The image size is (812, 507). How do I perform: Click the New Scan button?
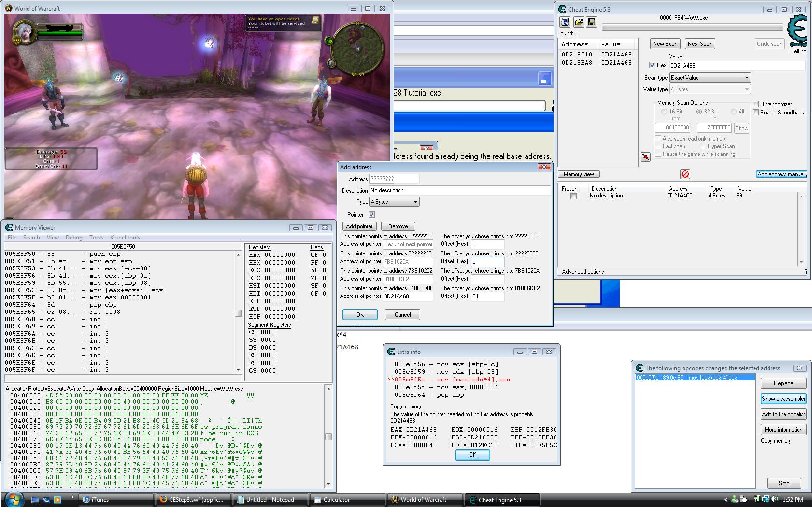[x=665, y=44]
